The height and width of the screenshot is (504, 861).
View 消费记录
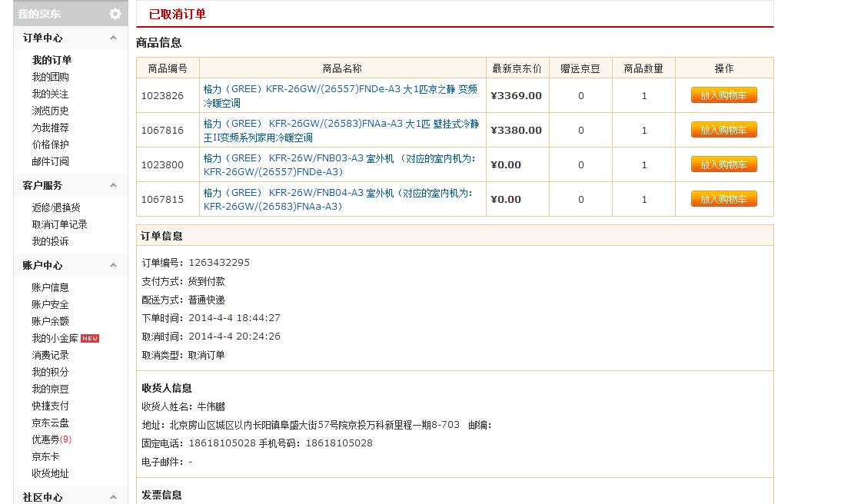(x=51, y=356)
